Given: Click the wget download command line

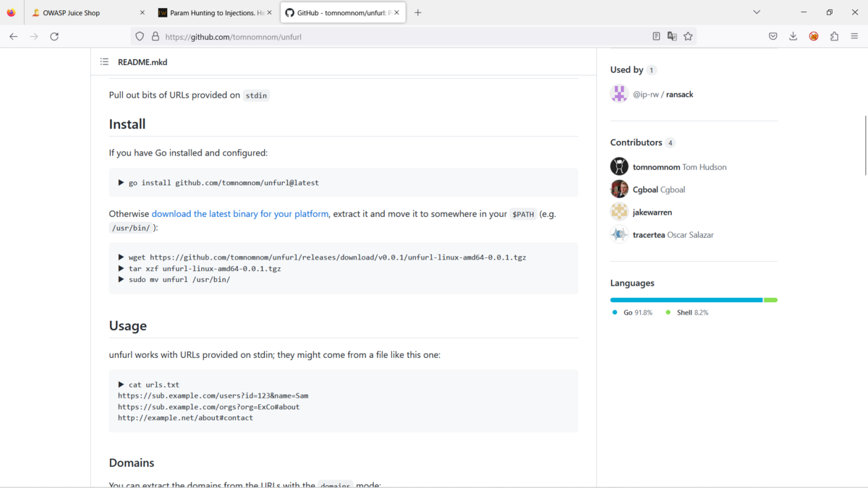Looking at the screenshot, I should point(322,257).
